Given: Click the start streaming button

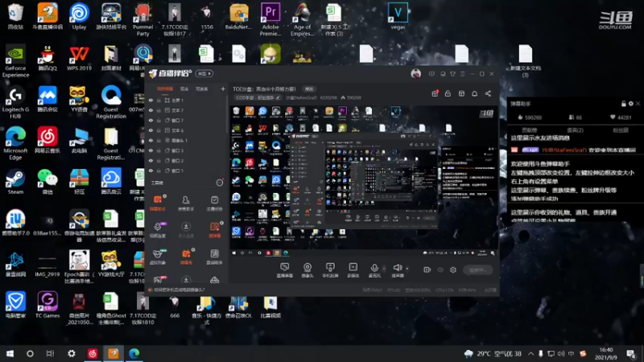Looking at the screenshot, I should [477, 269].
